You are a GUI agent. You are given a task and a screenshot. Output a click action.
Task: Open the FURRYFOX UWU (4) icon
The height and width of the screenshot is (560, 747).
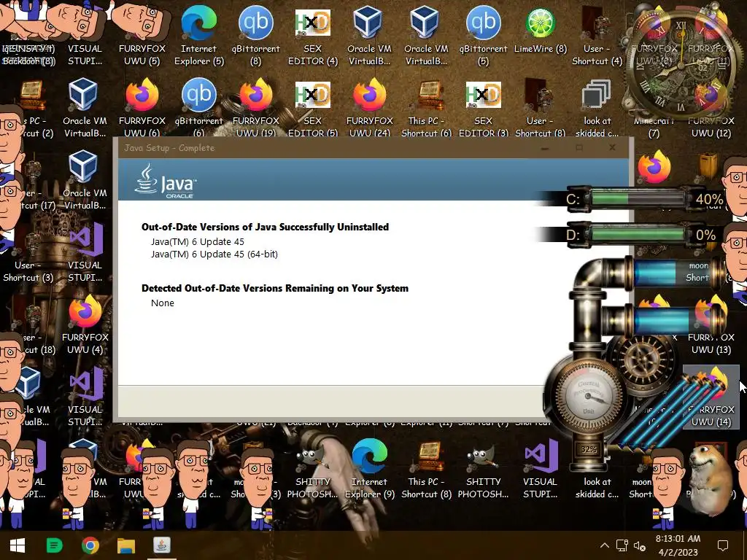tap(85, 324)
